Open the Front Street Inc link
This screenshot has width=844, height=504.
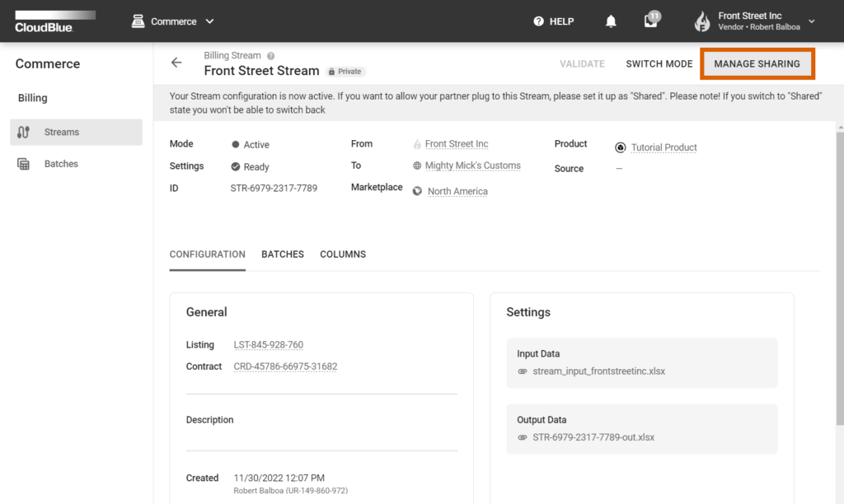tap(457, 144)
